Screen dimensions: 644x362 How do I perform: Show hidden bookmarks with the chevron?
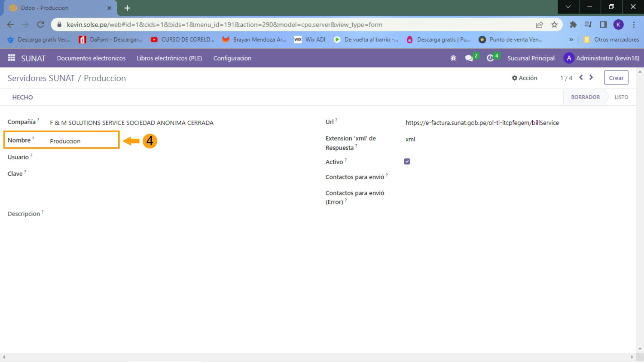click(x=571, y=40)
